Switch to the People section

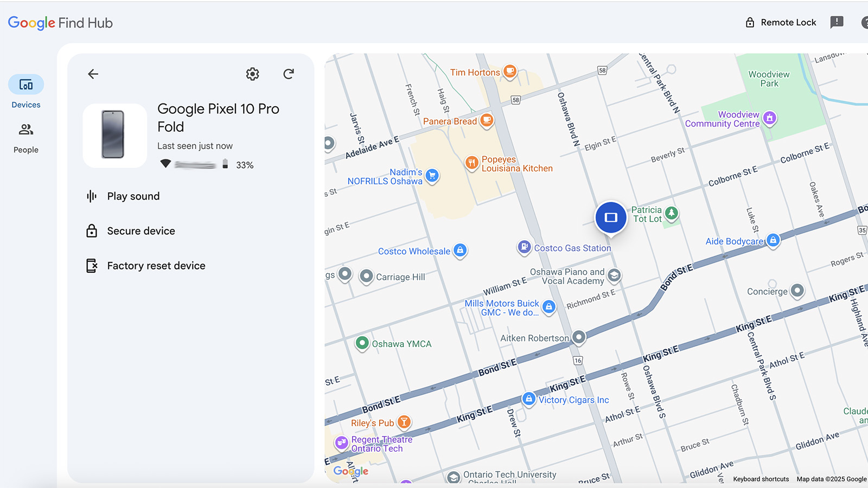tap(25, 130)
